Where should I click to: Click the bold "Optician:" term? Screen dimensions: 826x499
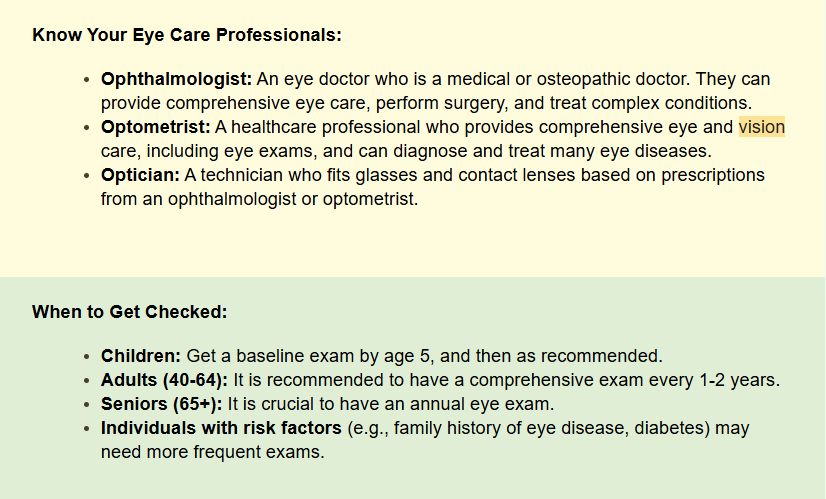141,175
